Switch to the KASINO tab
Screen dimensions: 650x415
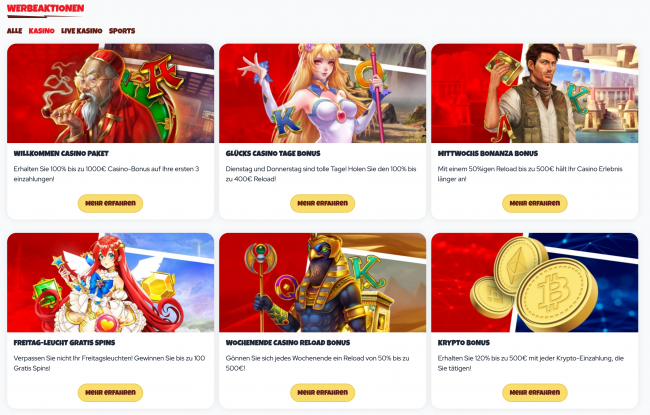pos(41,31)
